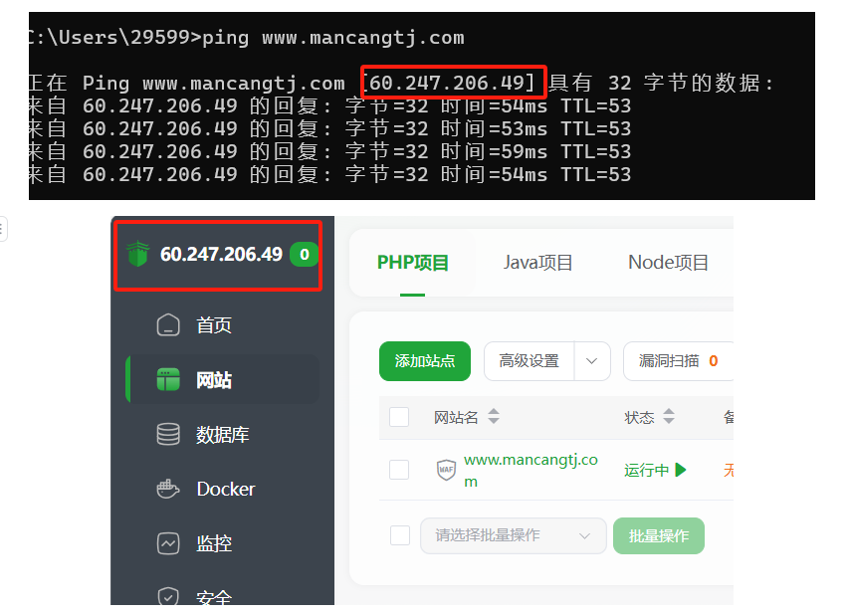Open the Docker whale icon
This screenshot has height=616, width=850.
coord(168,489)
